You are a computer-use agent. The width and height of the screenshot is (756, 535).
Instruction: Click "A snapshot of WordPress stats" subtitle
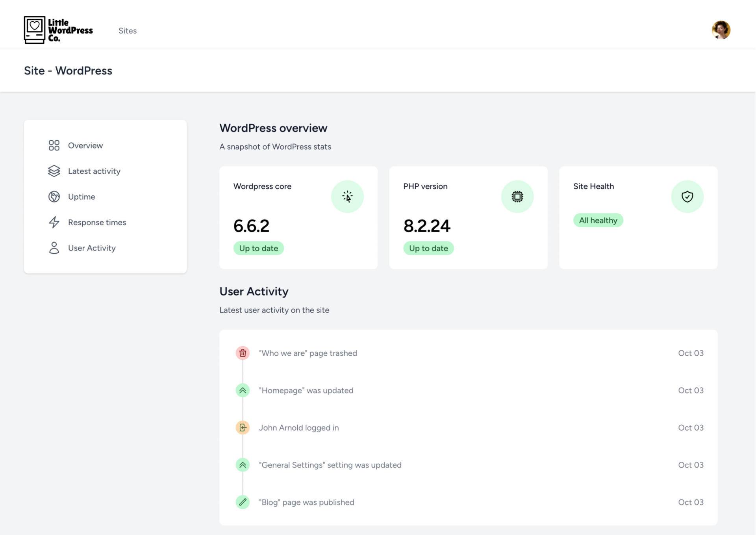pos(275,147)
